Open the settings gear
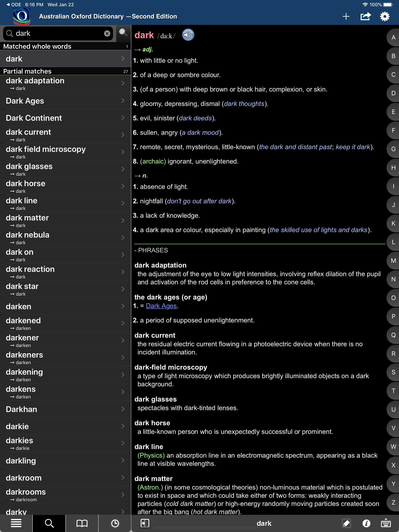Screen dimensions: 399x532 pos(385,16)
